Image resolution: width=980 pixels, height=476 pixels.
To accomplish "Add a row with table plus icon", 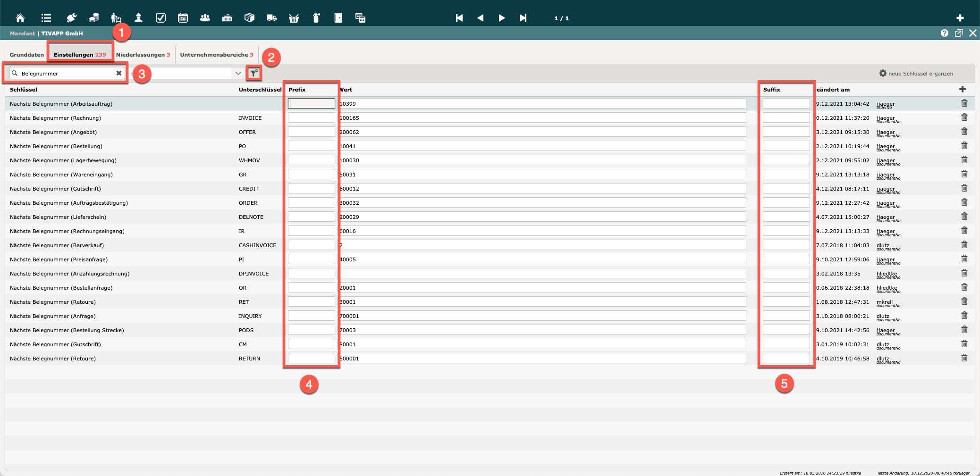I will [962, 89].
